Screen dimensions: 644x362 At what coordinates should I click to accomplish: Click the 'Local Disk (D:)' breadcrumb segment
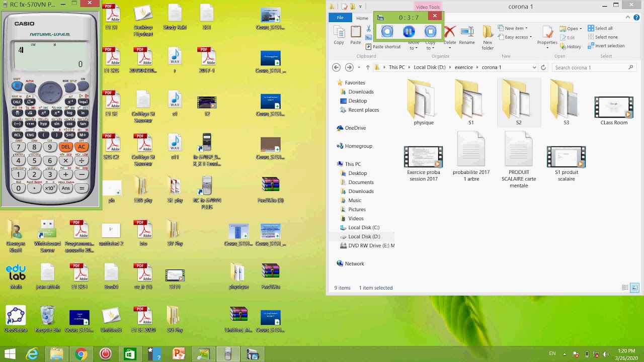pyautogui.click(x=430, y=67)
